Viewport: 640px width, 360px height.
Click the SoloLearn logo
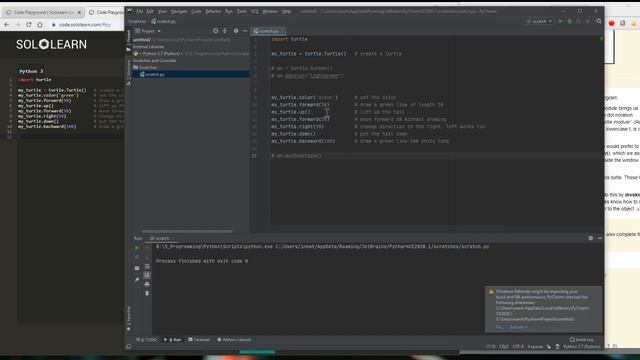51,44
